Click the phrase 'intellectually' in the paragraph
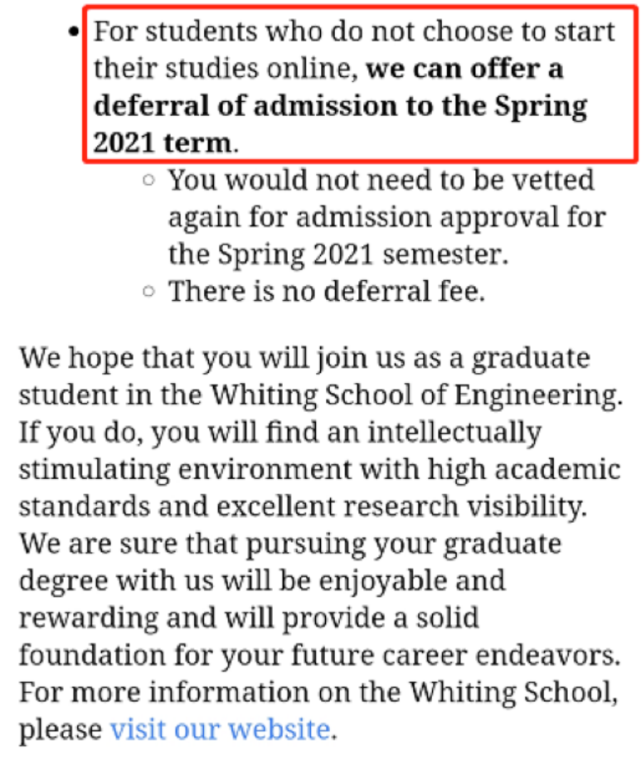 [x=454, y=433]
